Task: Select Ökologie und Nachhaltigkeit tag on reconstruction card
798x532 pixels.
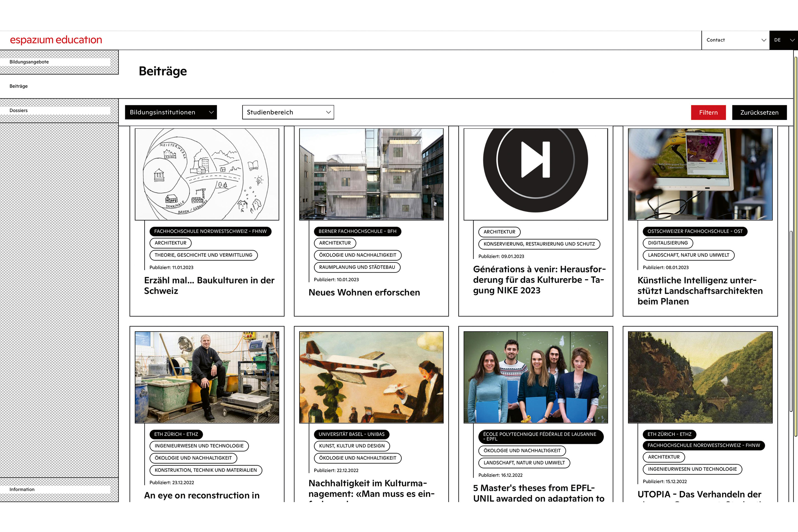Action: click(x=193, y=458)
